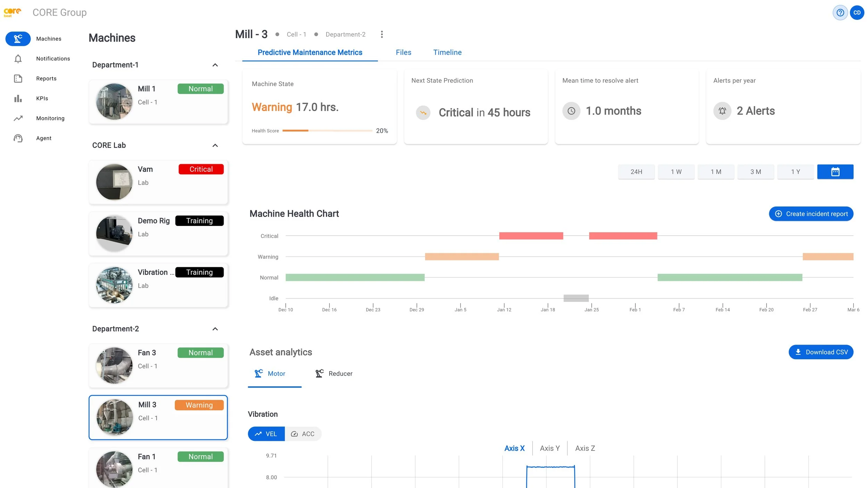The image size is (868, 488).
Task: Click the Download CSV button
Action: [x=821, y=352]
